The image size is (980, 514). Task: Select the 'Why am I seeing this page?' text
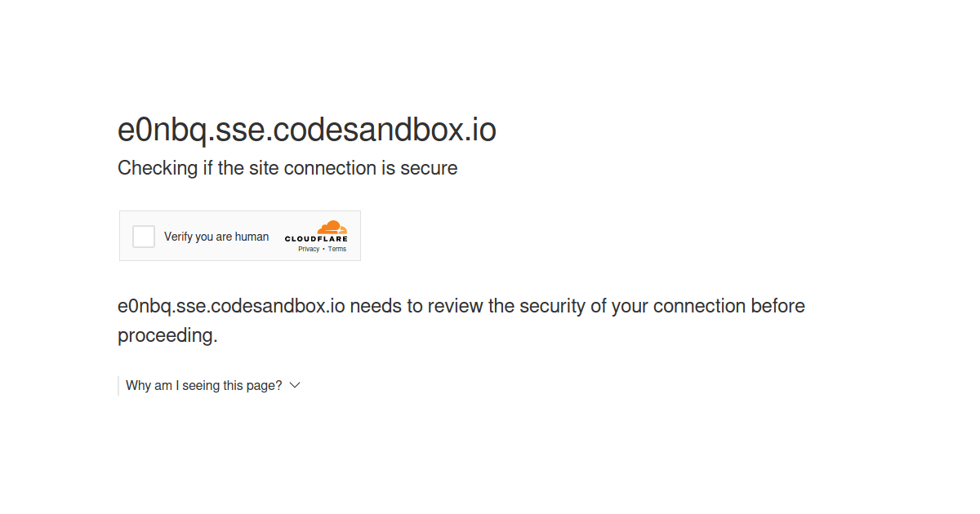coord(204,384)
